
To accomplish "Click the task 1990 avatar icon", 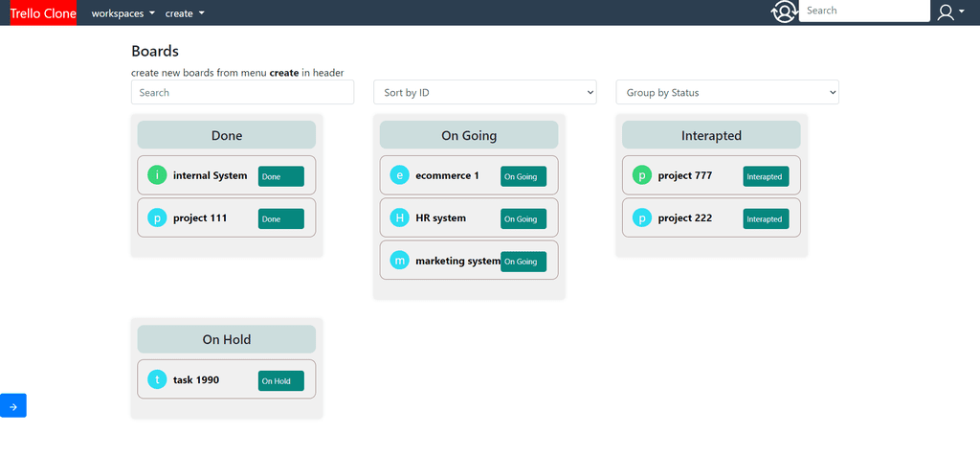I will pos(157,379).
